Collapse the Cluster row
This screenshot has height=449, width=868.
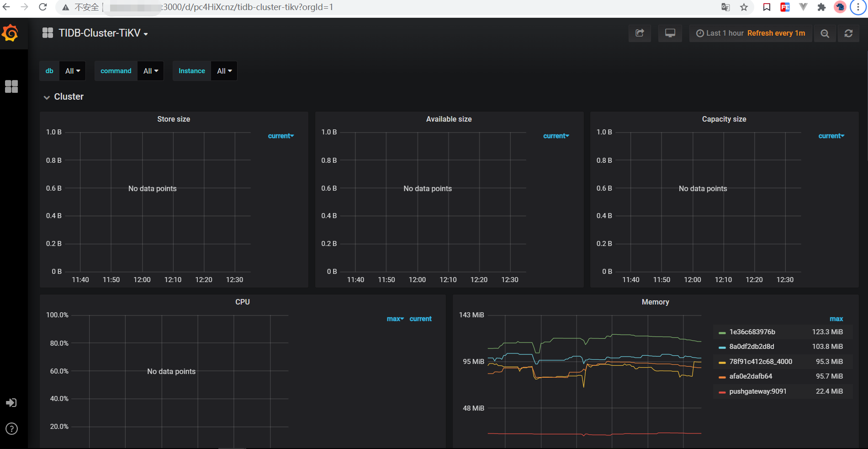click(64, 96)
